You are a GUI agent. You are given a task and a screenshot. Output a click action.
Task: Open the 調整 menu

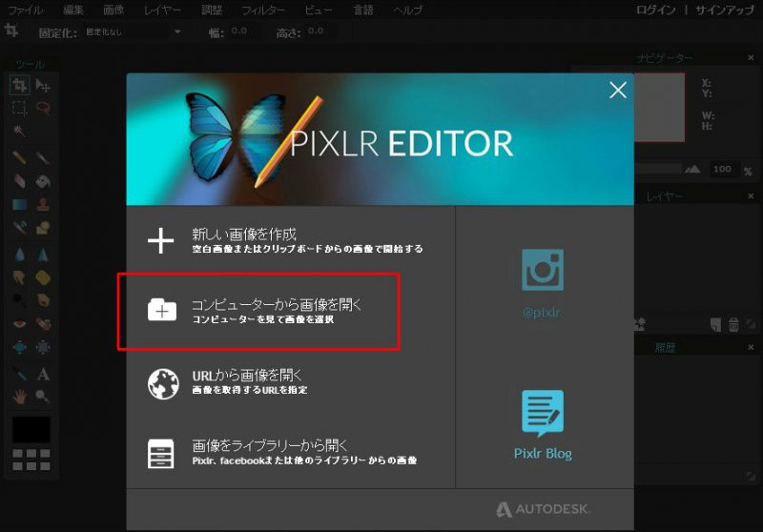click(212, 10)
